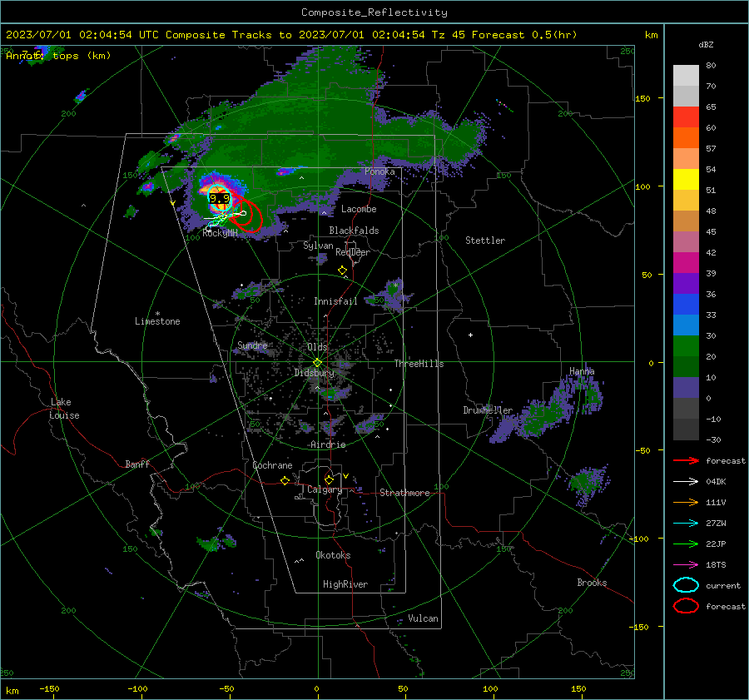Click the Olds city label
Image resolution: width=749 pixels, height=700 pixels.
click(317, 347)
